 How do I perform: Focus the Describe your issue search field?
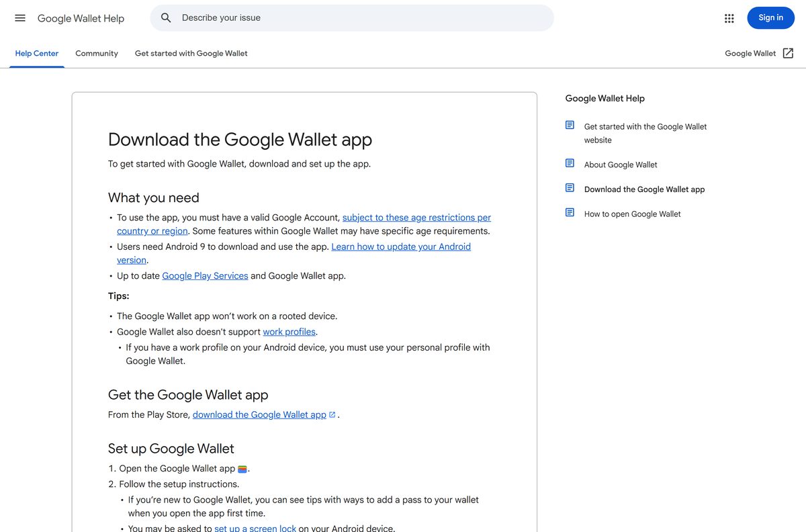pos(352,18)
